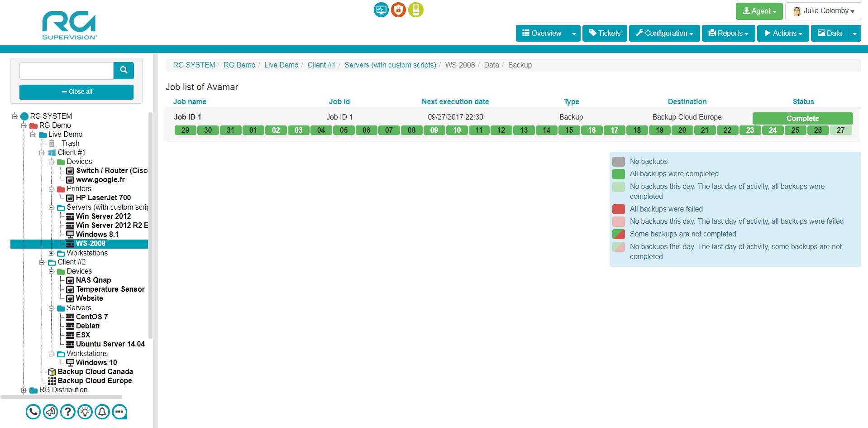Open the Tickets menu

[604, 33]
